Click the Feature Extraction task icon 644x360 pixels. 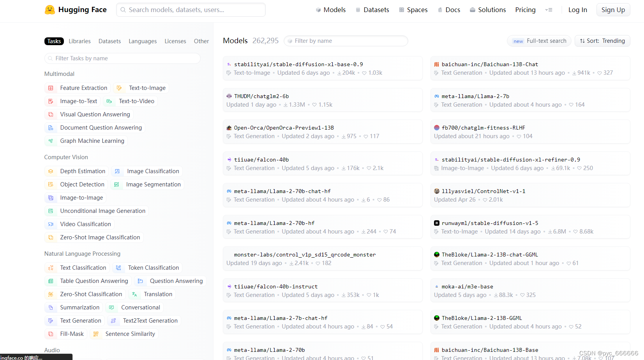(51, 88)
